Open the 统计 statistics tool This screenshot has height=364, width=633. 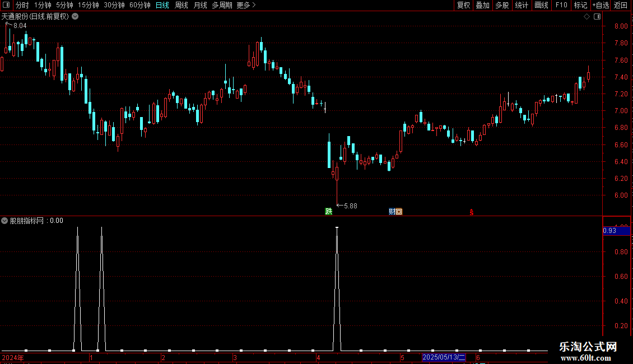tap(521, 5)
